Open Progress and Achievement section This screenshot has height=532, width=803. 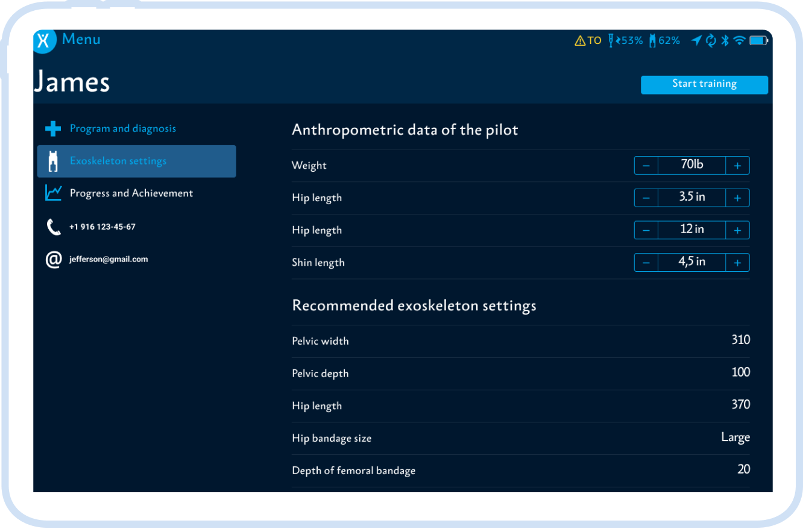(131, 193)
